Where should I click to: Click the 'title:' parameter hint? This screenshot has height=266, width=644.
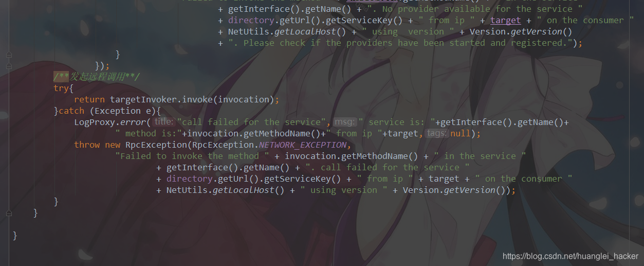pos(164,122)
